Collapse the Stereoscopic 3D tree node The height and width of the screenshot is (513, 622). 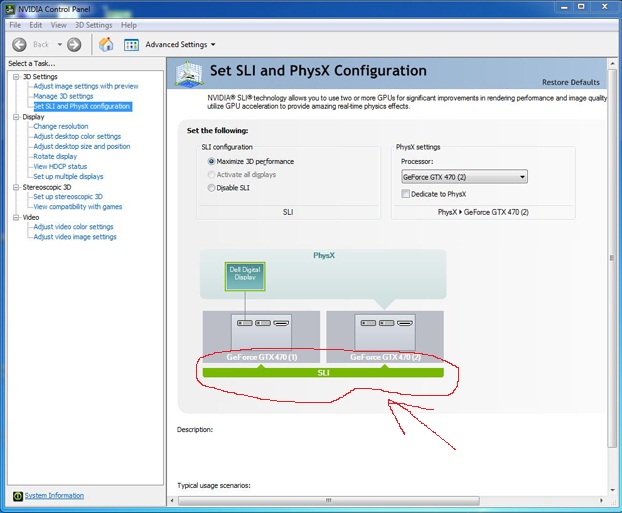(x=16, y=187)
